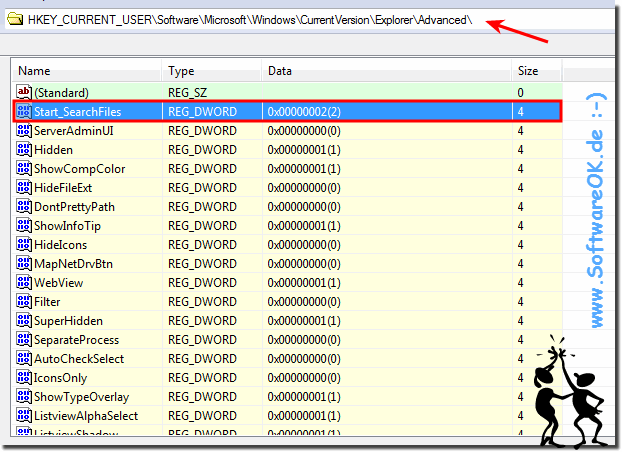Click the data value of Hidden
This screenshot has height=452, width=622.
click(304, 150)
